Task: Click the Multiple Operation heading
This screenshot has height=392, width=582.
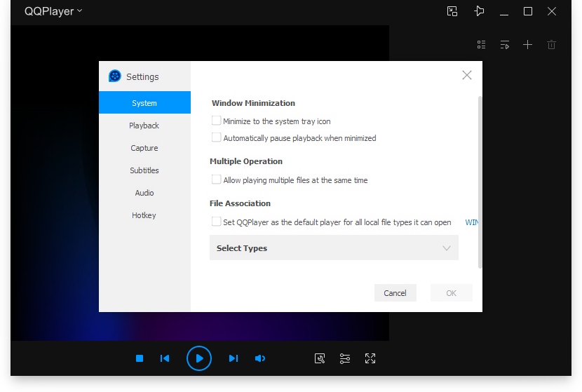Action: 246,161
